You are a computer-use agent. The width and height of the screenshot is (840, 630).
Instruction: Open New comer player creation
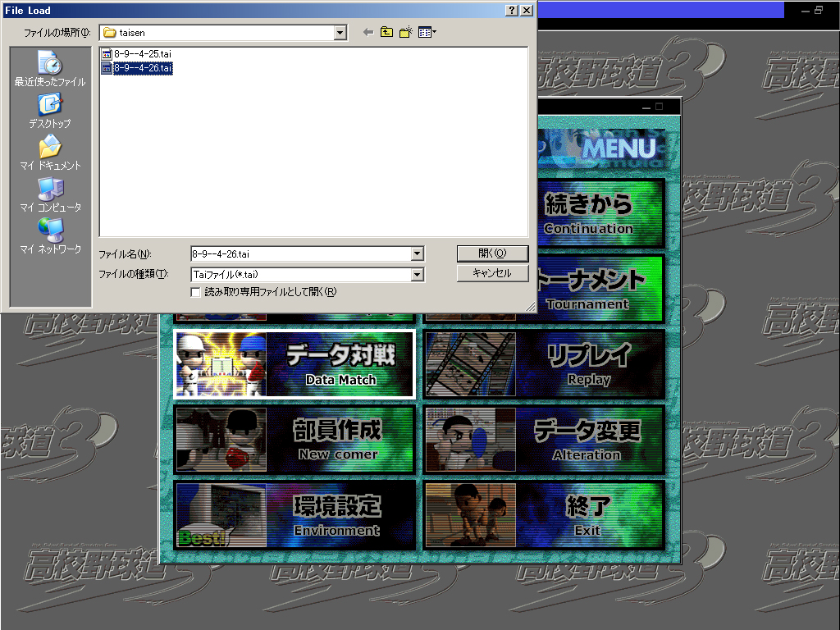(294, 440)
